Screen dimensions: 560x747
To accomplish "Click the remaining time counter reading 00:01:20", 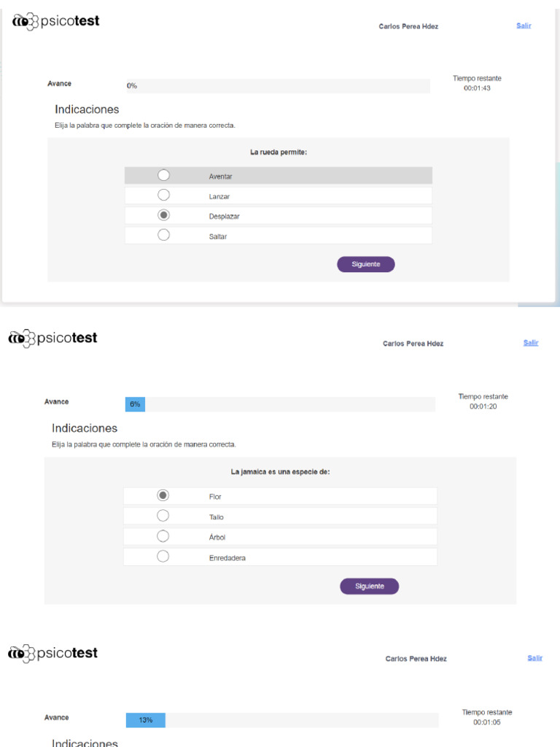I will click(483, 406).
